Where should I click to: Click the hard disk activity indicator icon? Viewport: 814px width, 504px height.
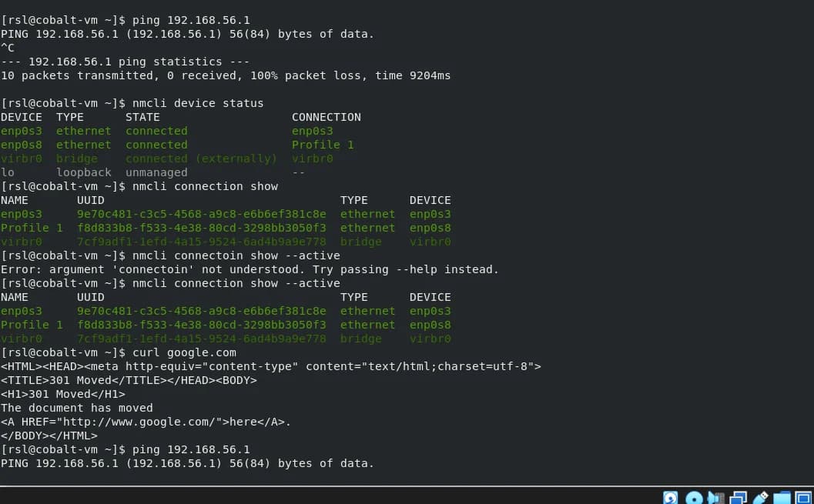(671, 498)
